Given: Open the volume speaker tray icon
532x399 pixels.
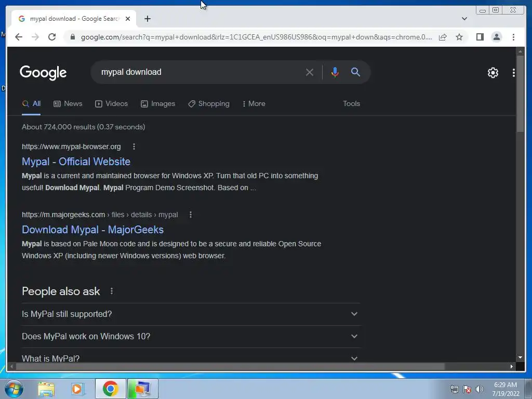Looking at the screenshot, I should tap(479, 389).
